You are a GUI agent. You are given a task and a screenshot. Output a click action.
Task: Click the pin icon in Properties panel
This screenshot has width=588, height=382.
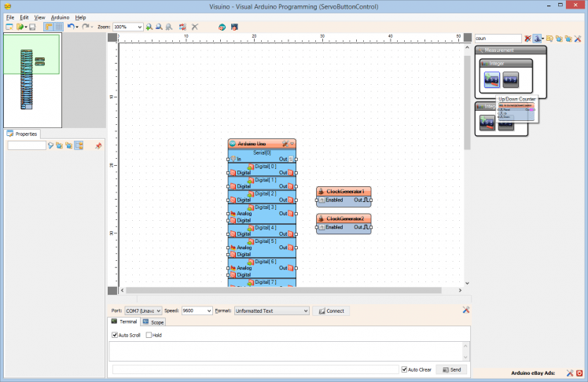pos(98,145)
